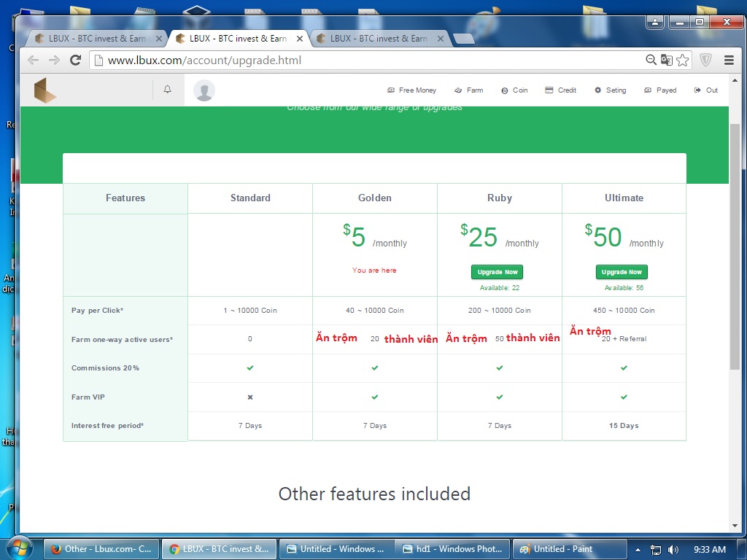Viewport: 747px width, 560px height.
Task: Open the Credit menu item
Action: coord(561,90)
